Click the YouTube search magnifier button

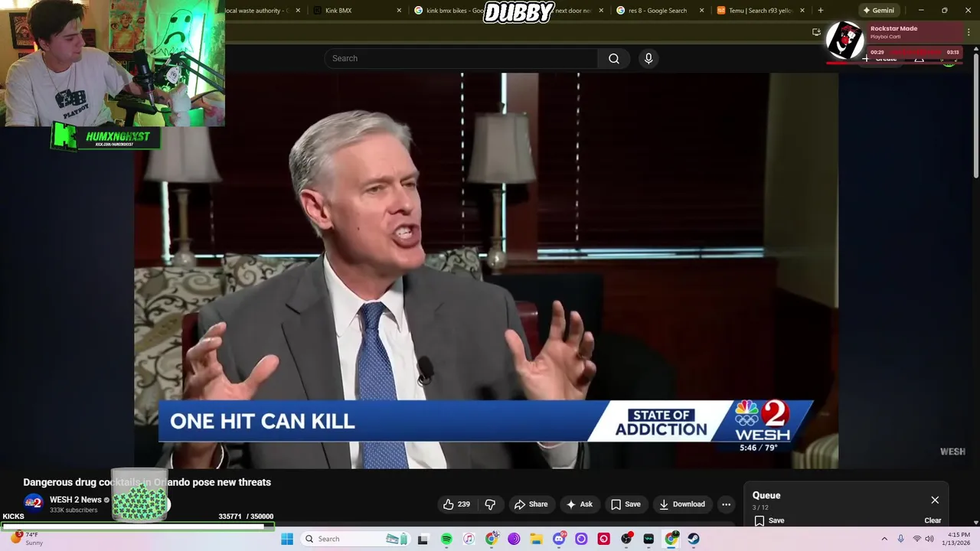(614, 59)
